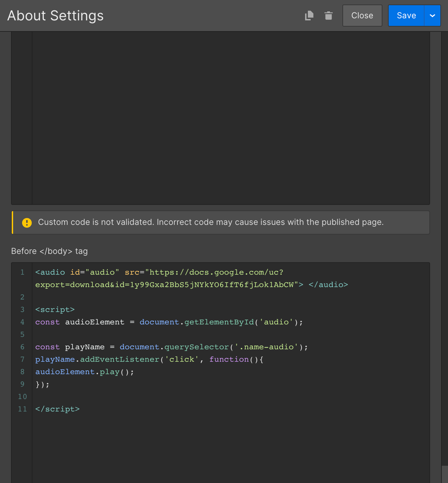Viewport: 448px width, 483px height.
Task: Click inside the empty upper code editor
Action: click(231, 117)
